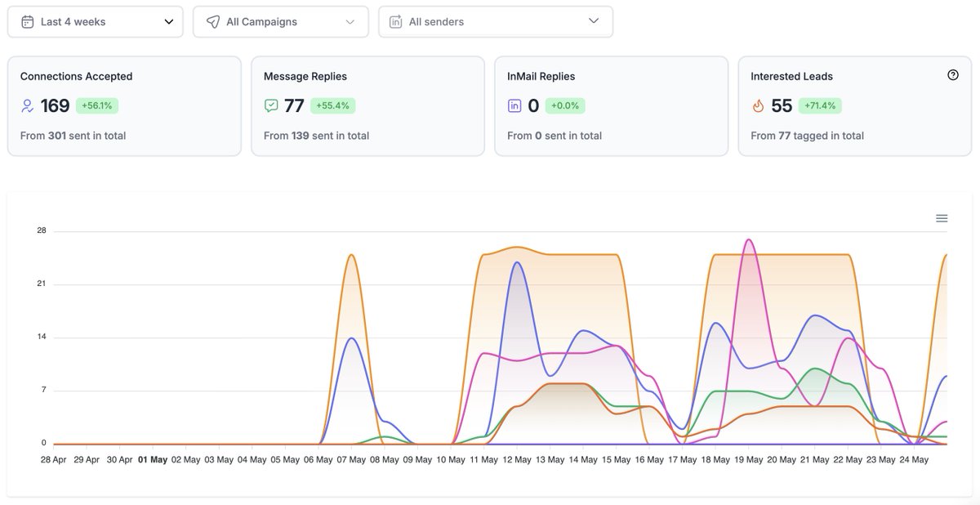Click the LinkedIn icon in senders filter
Viewport: 980px width, 505px height.
point(395,22)
